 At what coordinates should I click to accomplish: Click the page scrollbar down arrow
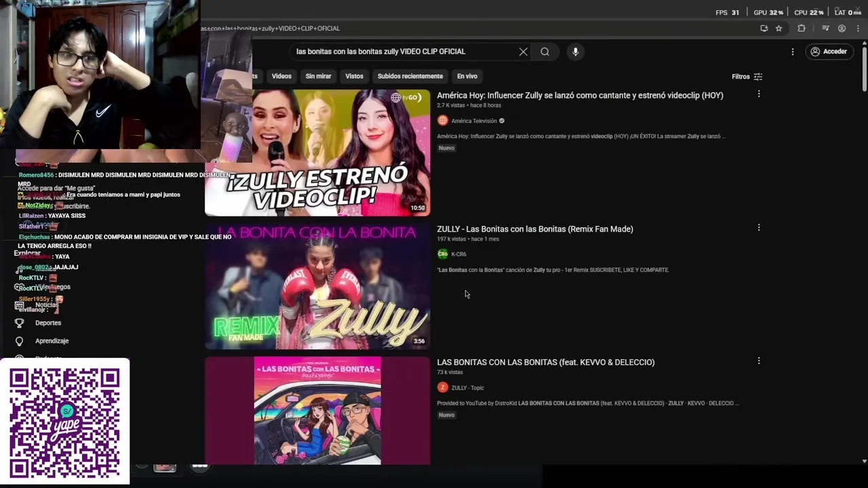(x=864, y=461)
